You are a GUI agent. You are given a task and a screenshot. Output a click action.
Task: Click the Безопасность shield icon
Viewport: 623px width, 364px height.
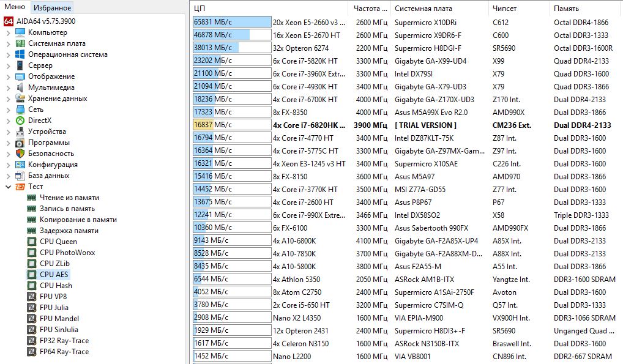(x=20, y=154)
